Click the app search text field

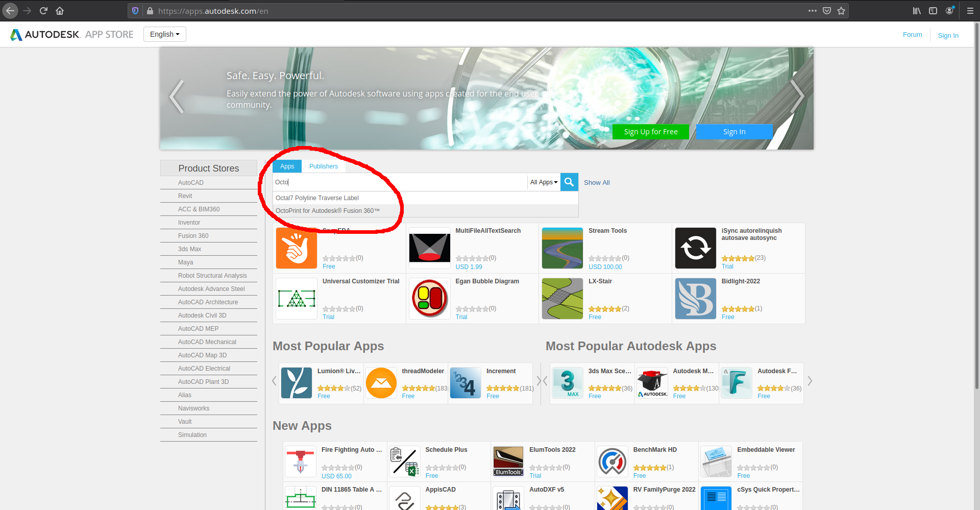[x=400, y=182]
